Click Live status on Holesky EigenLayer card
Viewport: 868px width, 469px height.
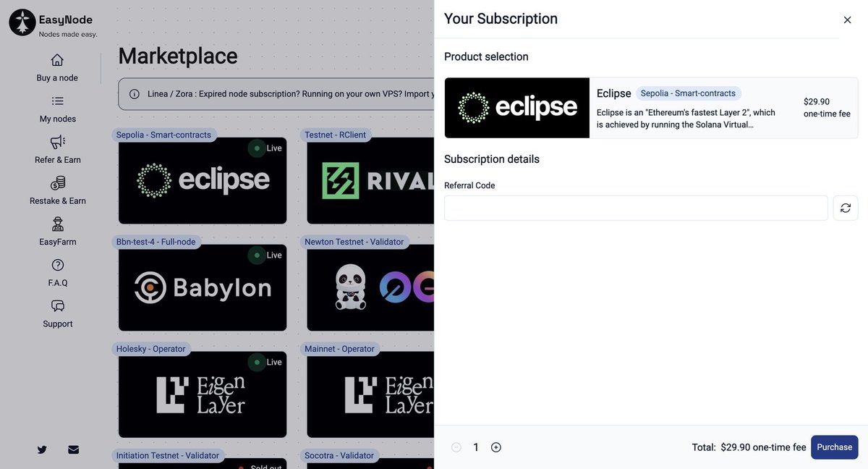point(266,362)
